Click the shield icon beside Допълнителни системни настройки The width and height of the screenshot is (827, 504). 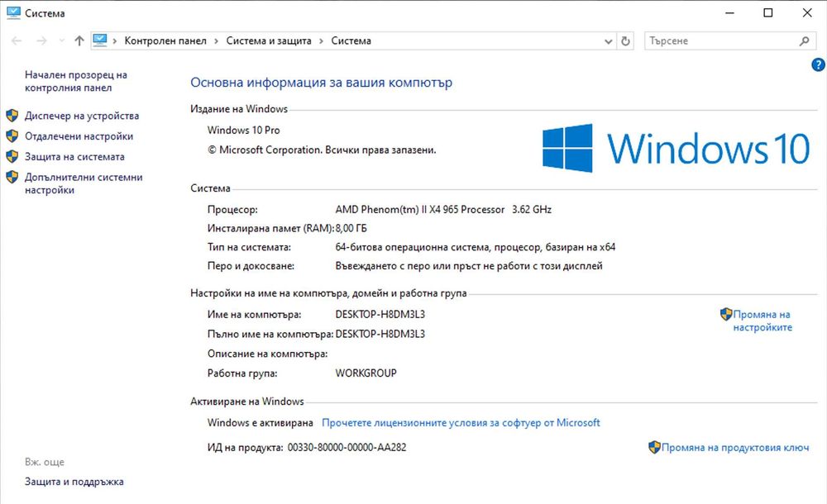point(12,177)
